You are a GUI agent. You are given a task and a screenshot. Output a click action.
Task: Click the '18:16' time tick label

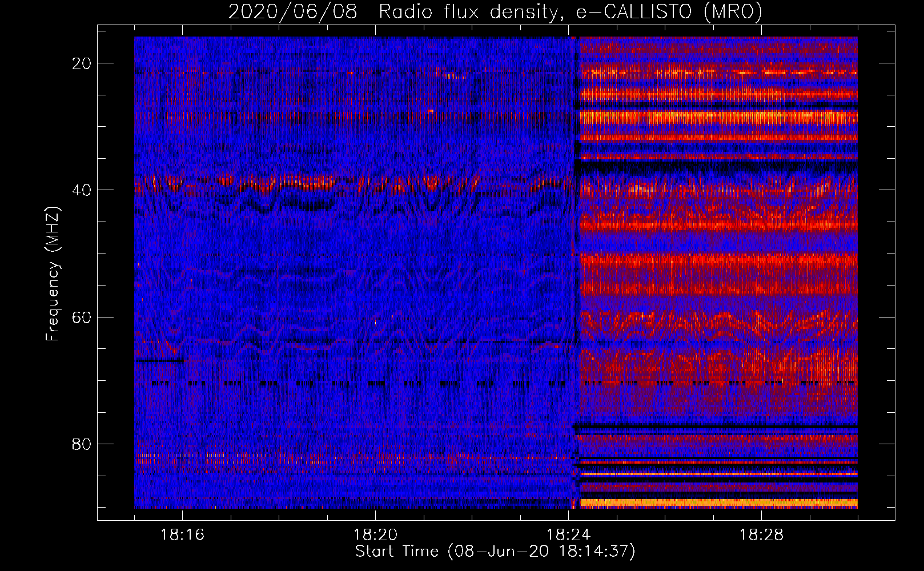tap(182, 534)
